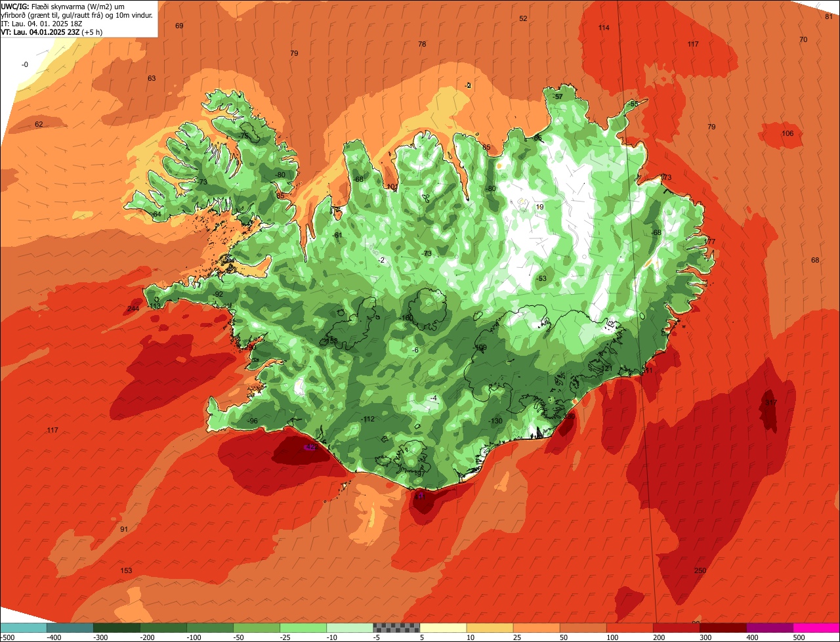Click the value "70" near the top right
The image size is (840, 642).
[803, 39]
